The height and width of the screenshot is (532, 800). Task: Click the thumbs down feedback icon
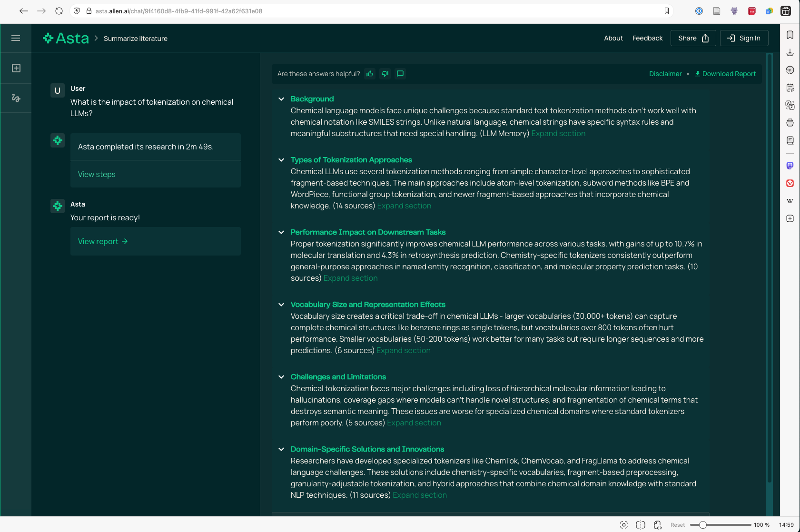pos(385,74)
